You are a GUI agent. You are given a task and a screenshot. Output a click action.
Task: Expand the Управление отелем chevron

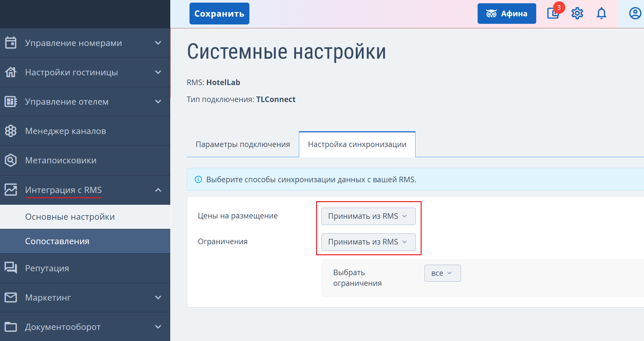158,101
